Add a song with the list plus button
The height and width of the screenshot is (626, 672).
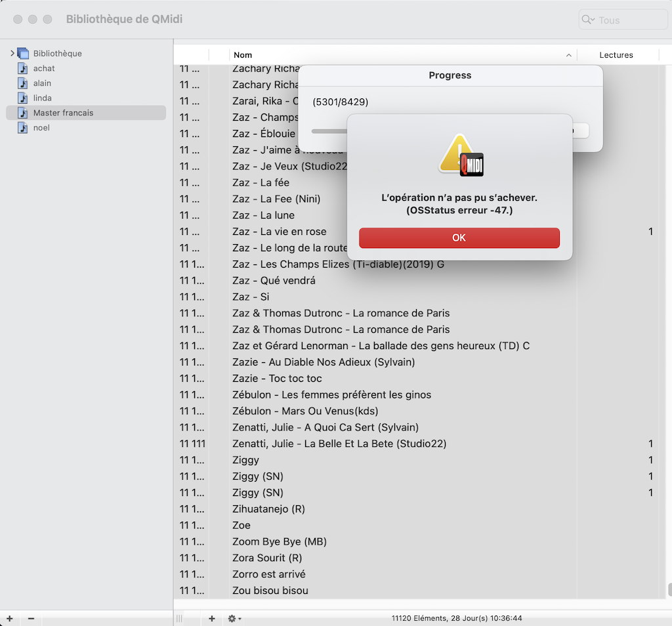[212, 618]
